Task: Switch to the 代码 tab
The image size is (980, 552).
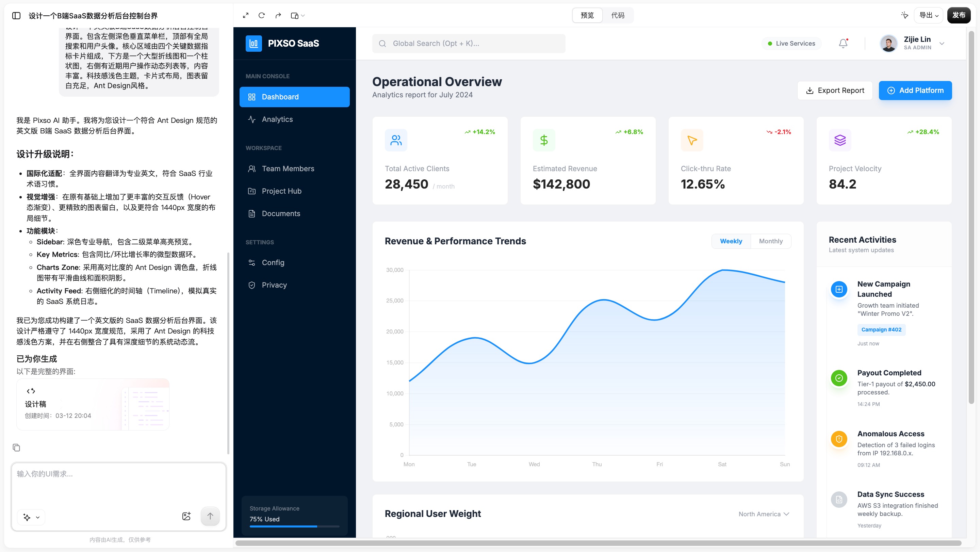Action: point(618,15)
